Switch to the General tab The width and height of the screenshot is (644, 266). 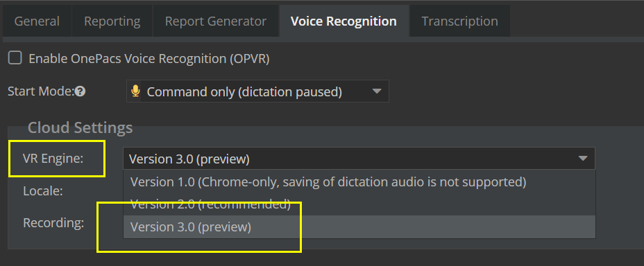pos(37,21)
